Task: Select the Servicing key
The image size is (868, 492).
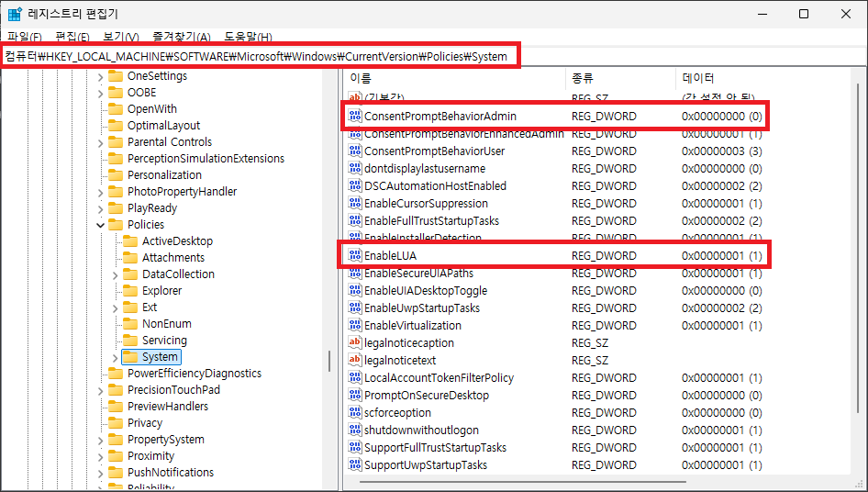Action: (164, 341)
